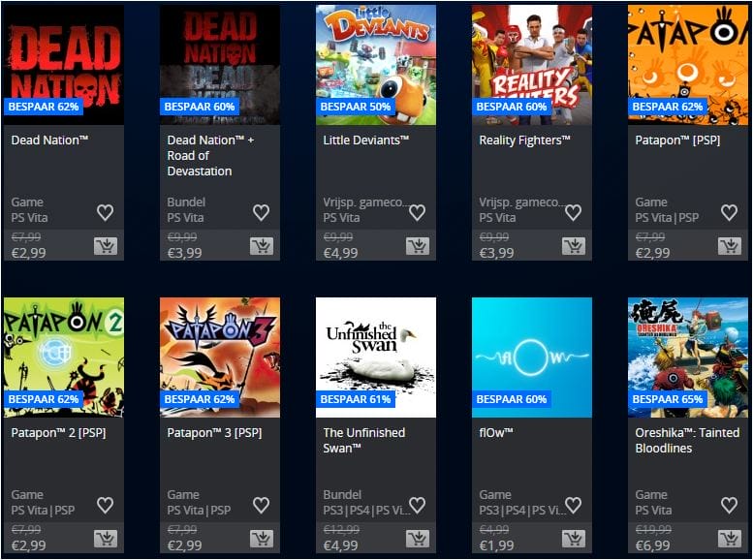This screenshot has width=753, height=560.
Task: Add Dead Nation bundle to cart
Action: click(262, 246)
